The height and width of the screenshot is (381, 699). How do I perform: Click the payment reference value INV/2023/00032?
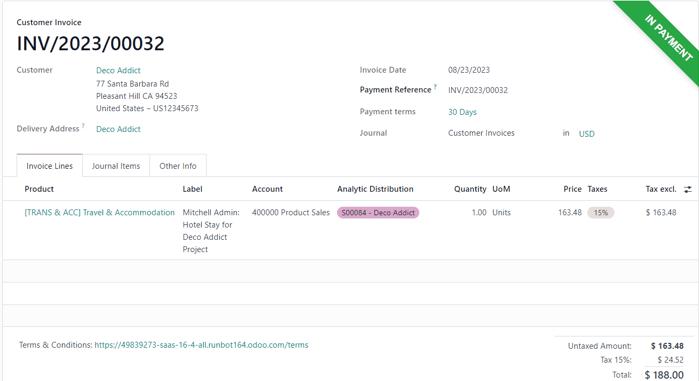tap(477, 90)
